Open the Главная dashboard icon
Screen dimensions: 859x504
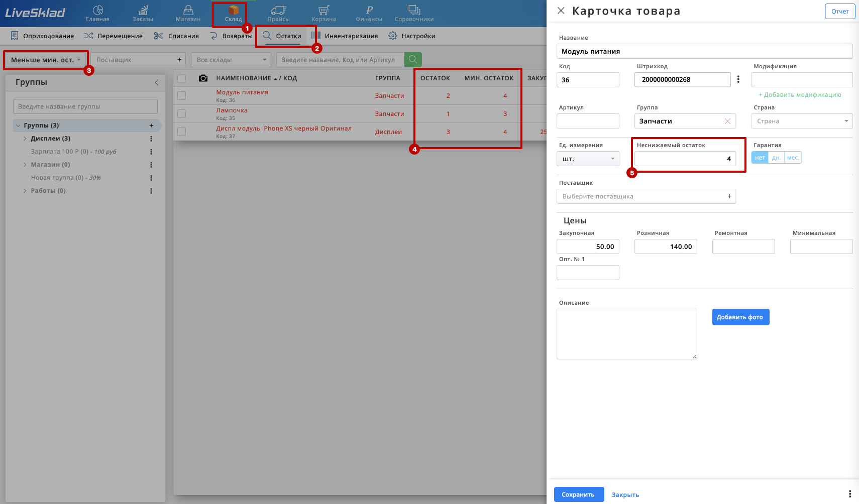[x=97, y=14]
